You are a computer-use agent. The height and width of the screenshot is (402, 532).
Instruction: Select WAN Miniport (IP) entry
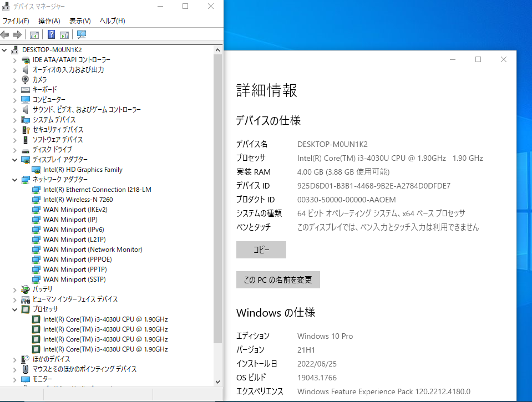(70, 220)
